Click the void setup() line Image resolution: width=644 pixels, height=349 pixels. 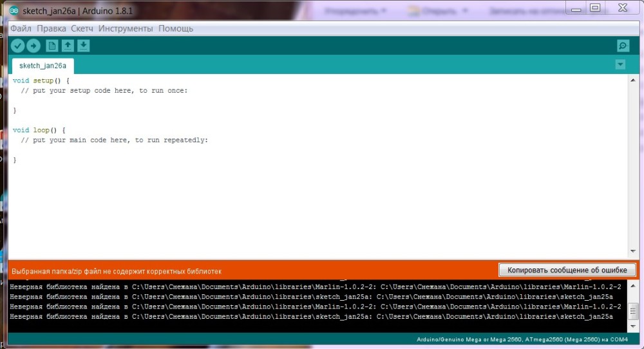tap(41, 80)
